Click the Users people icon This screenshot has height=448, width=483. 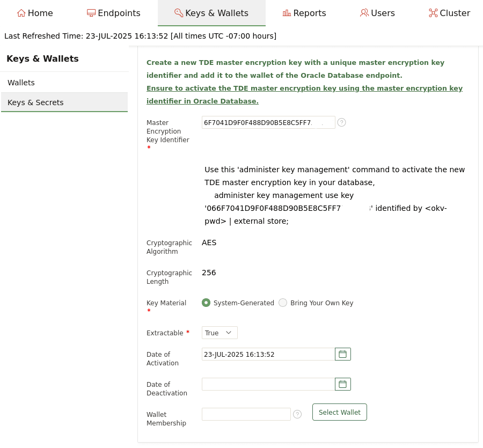pyautogui.click(x=364, y=13)
